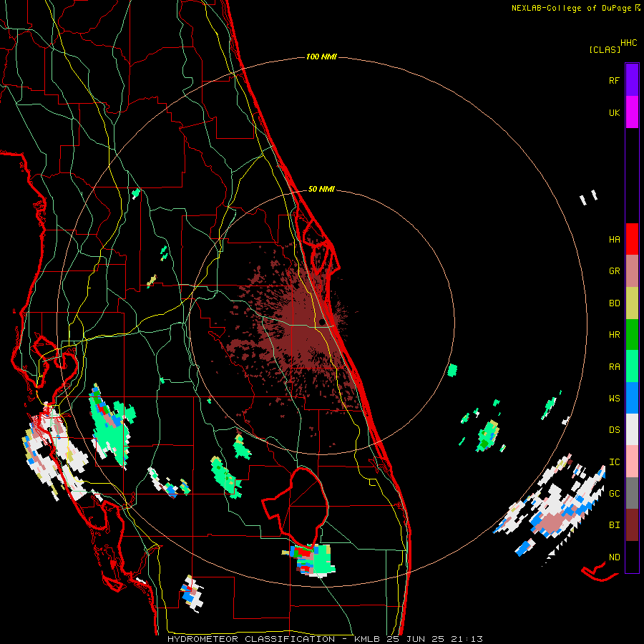Click the HHC product label

click(629, 43)
